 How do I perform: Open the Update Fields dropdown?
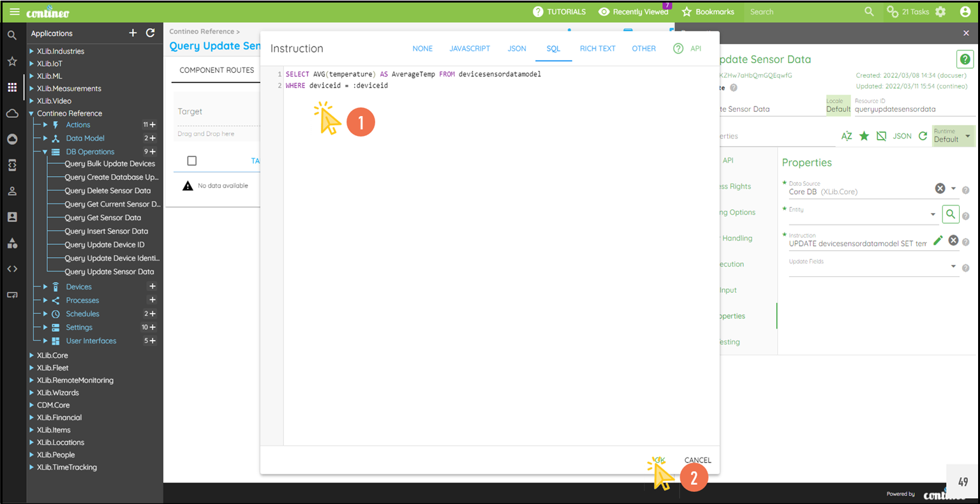[953, 267]
